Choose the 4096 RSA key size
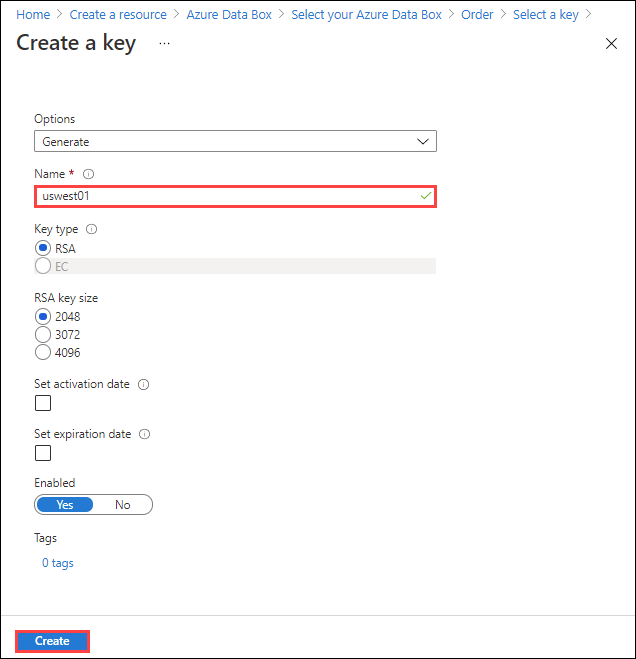Image resolution: width=636 pixels, height=659 pixels. click(x=43, y=352)
